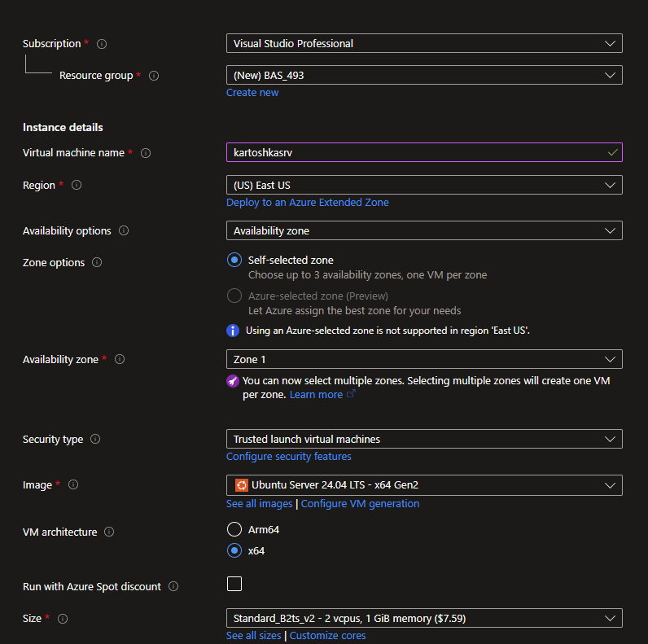
Task: Click info icon next to Resource group
Action: click(x=154, y=76)
